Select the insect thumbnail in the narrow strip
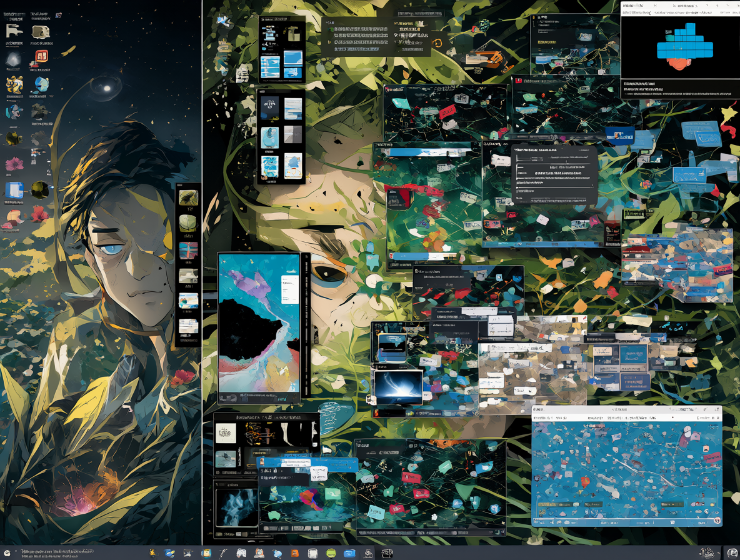The image size is (740, 560). click(x=188, y=197)
